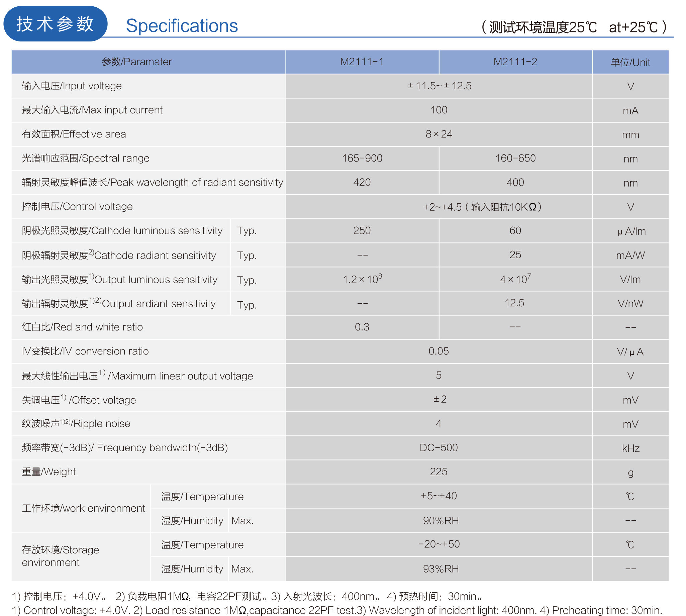
Task: Click the 165-900 spectral range value
Action: coord(362,158)
